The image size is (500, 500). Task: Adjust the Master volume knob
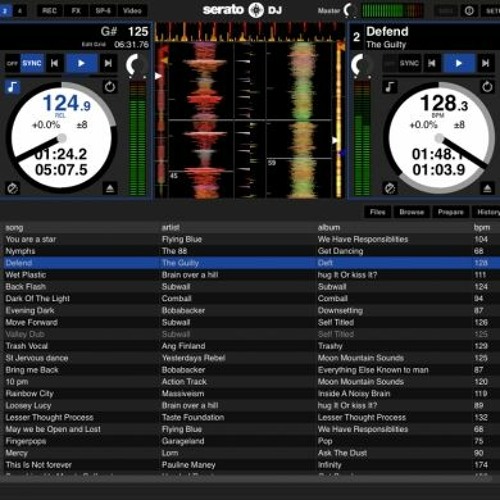(349, 10)
